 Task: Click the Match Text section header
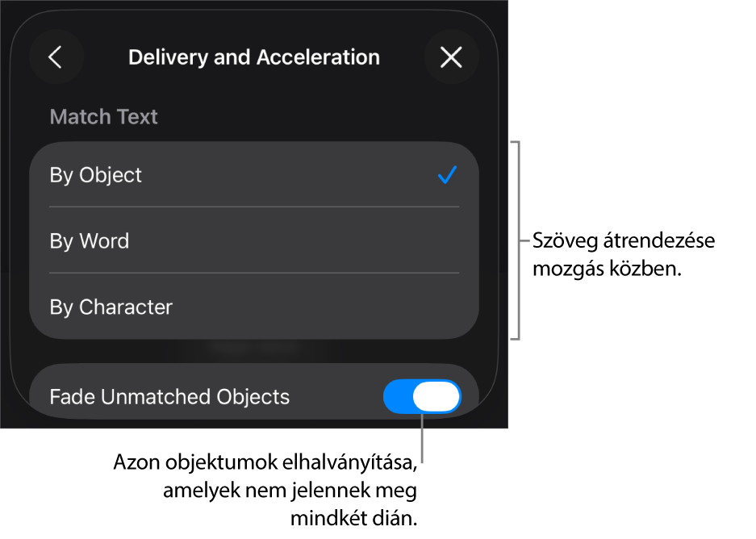103,117
